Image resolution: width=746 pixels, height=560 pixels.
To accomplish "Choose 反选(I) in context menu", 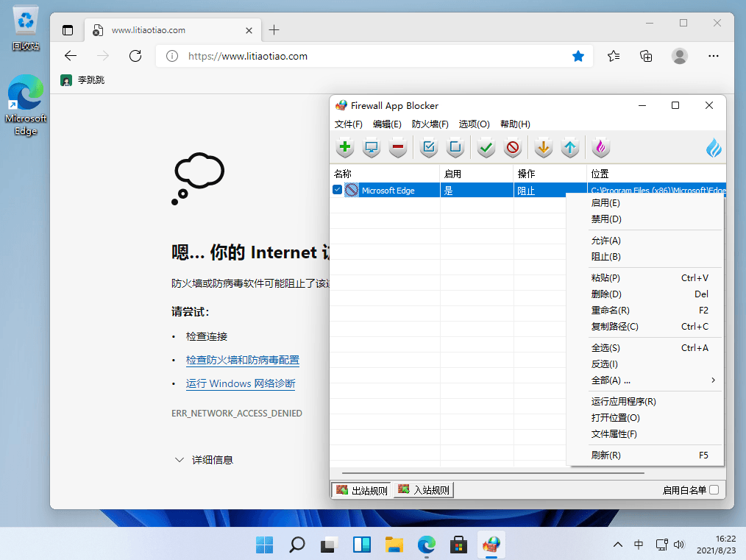I will tap(644, 364).
